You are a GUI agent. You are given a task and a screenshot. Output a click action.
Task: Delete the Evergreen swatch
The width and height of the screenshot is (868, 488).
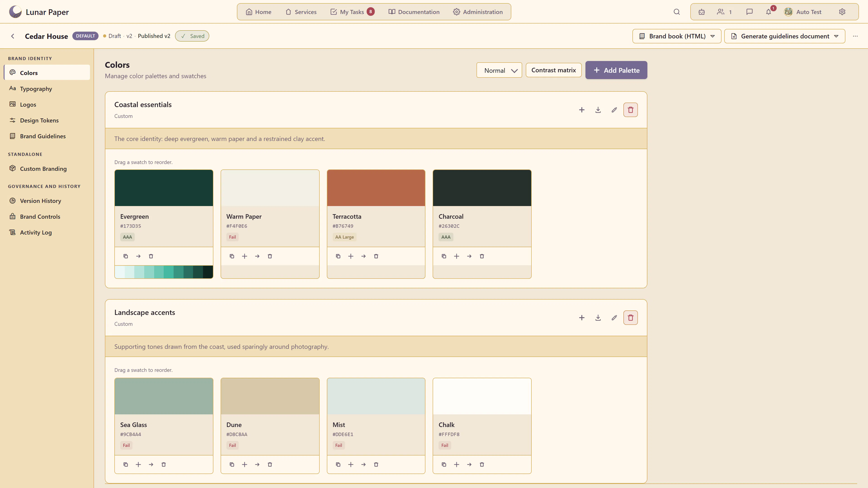coord(151,256)
